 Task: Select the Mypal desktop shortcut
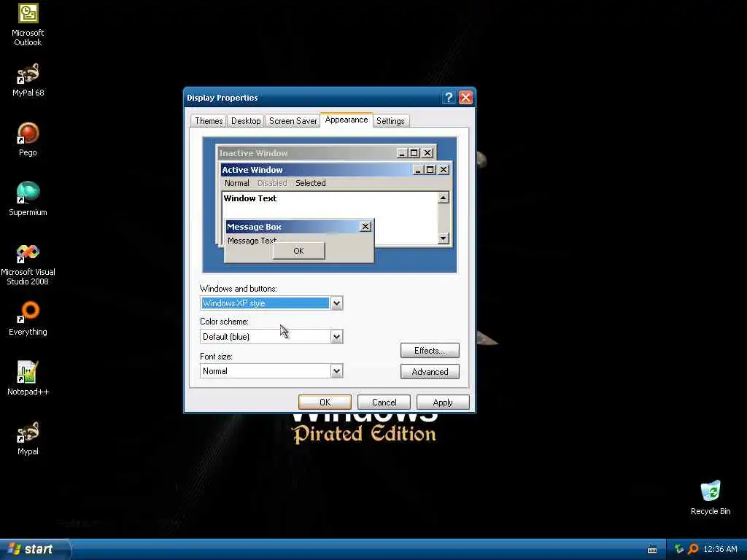click(x=28, y=438)
